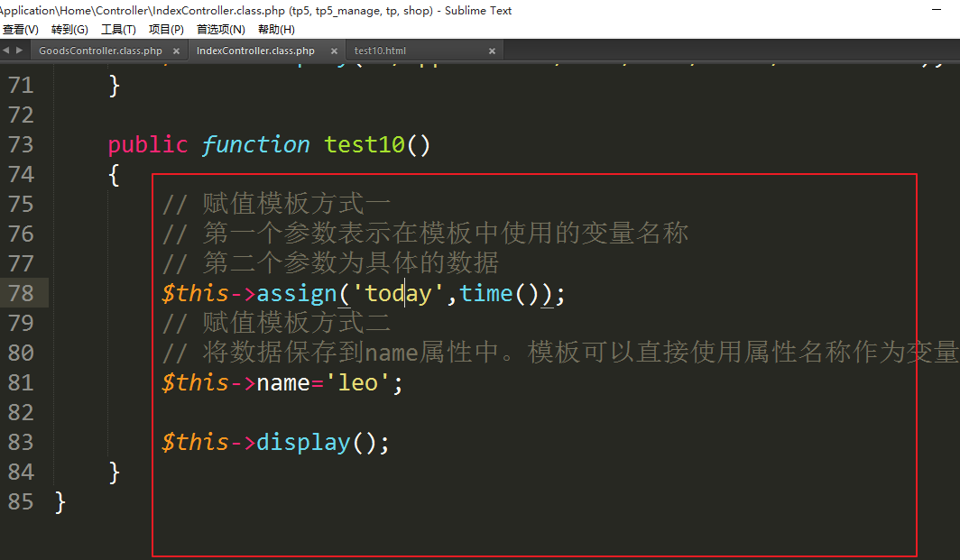Screen dimensions: 960x560
Task: Switch to the test10.html tab
Action: pyautogui.click(x=380, y=51)
